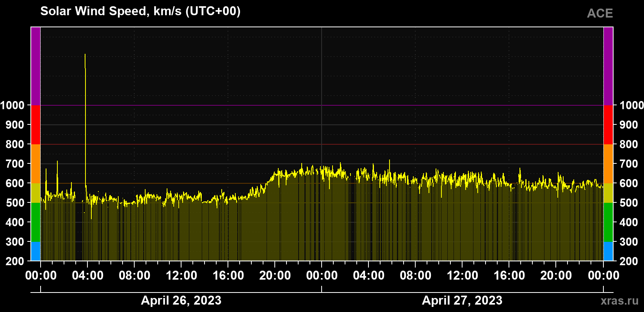Click the red segment of the left color scale
Viewport: 644px width, 312px height.
point(36,125)
